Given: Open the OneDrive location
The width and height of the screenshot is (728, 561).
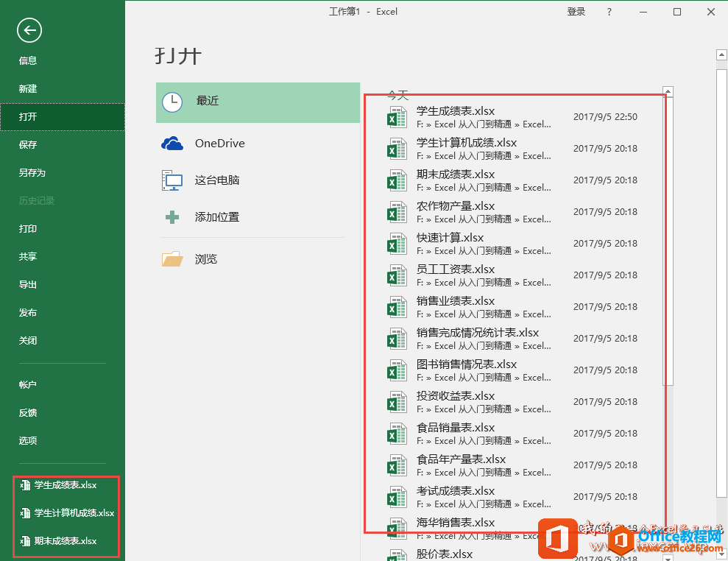Looking at the screenshot, I should point(221,143).
